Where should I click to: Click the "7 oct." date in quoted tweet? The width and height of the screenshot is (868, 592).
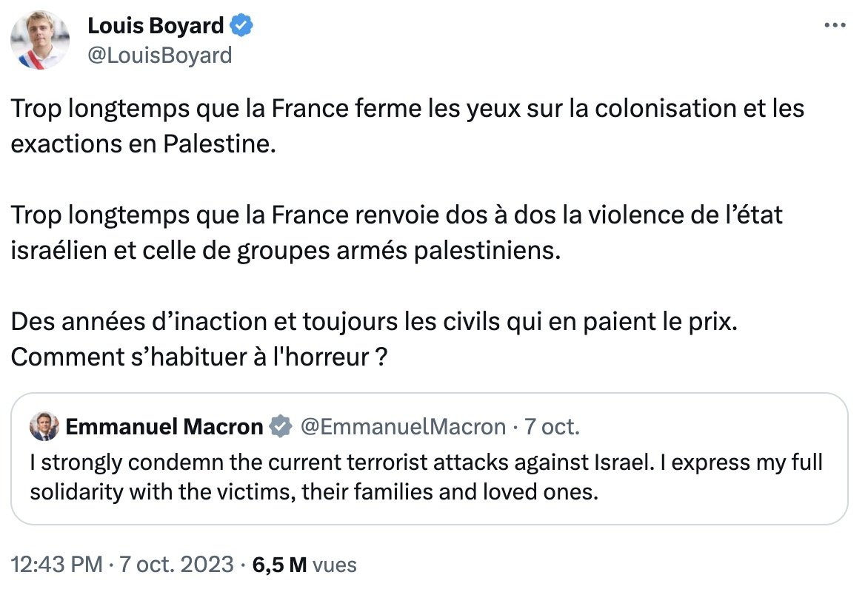coord(552,427)
